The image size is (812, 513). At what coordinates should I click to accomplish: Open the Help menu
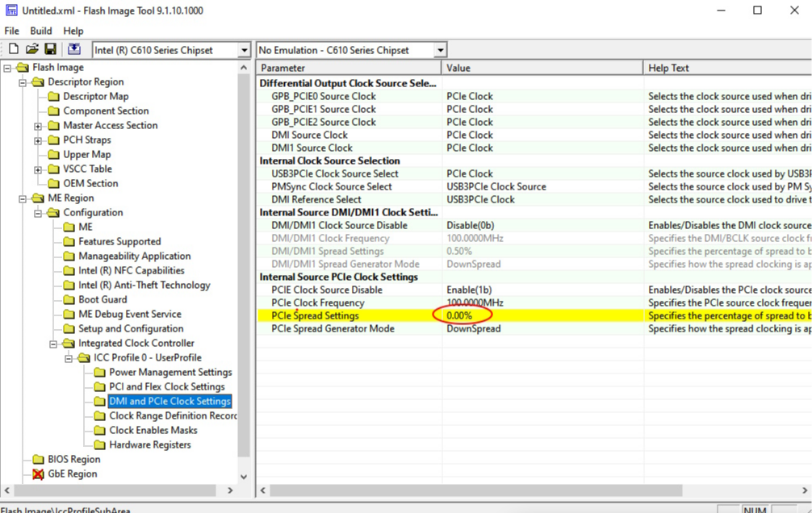(x=73, y=31)
